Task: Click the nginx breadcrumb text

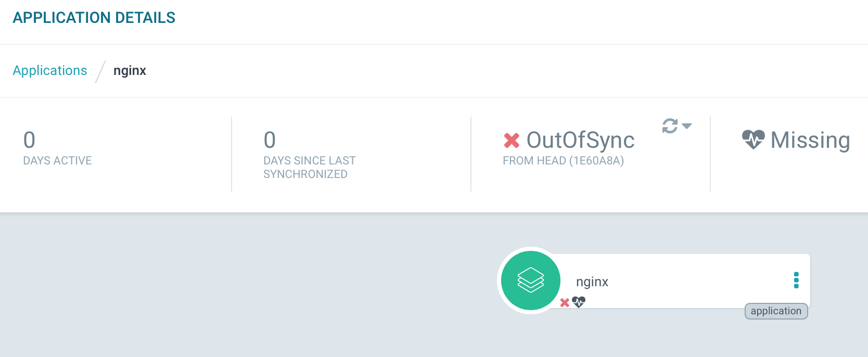Action: [x=130, y=71]
